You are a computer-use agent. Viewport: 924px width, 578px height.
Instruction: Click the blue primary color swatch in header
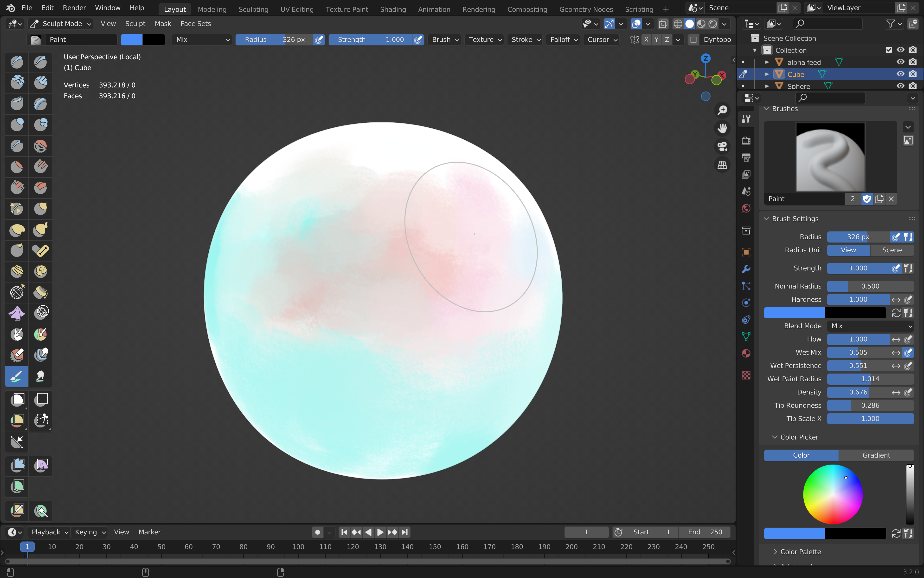pyautogui.click(x=132, y=40)
